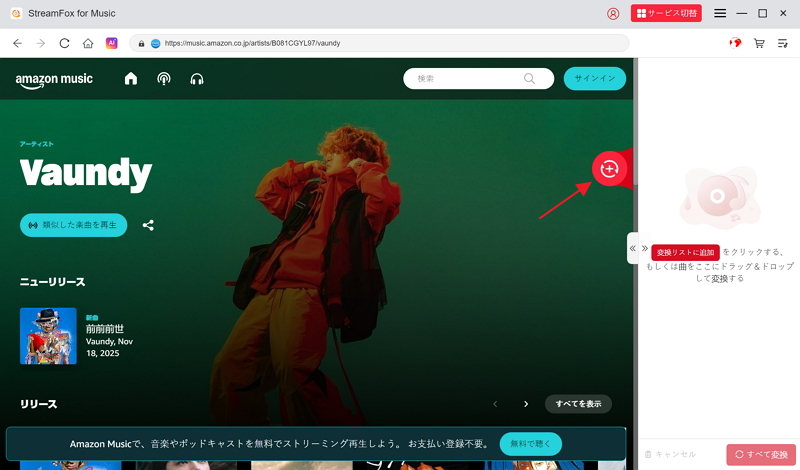The image size is (800, 470).
Task: Open the 前前前世 album cover thumbnail
Action: click(x=48, y=336)
